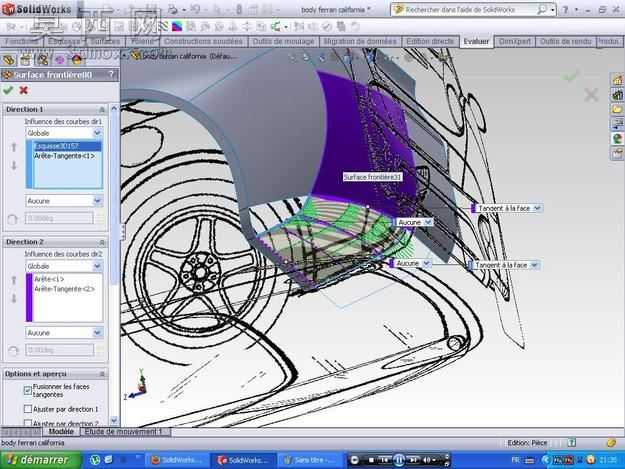Open the ConfigurationManager tab icon
Screen dimensions: 625x469
pos(42,60)
